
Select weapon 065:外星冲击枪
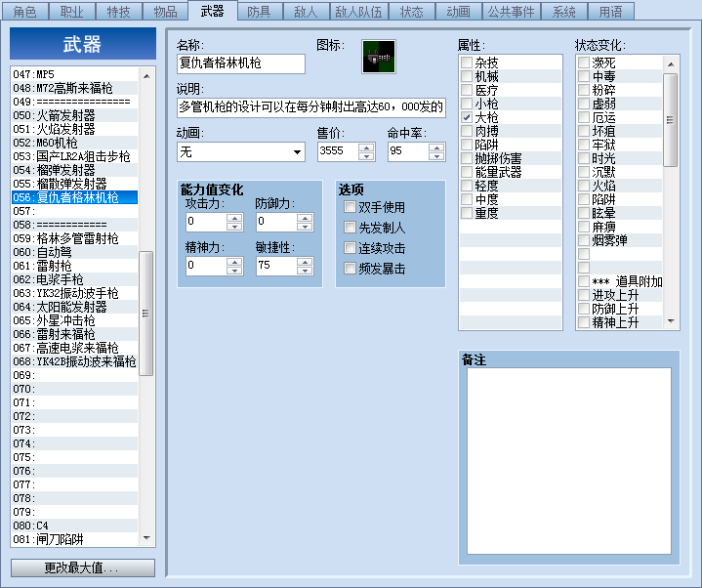[75, 320]
